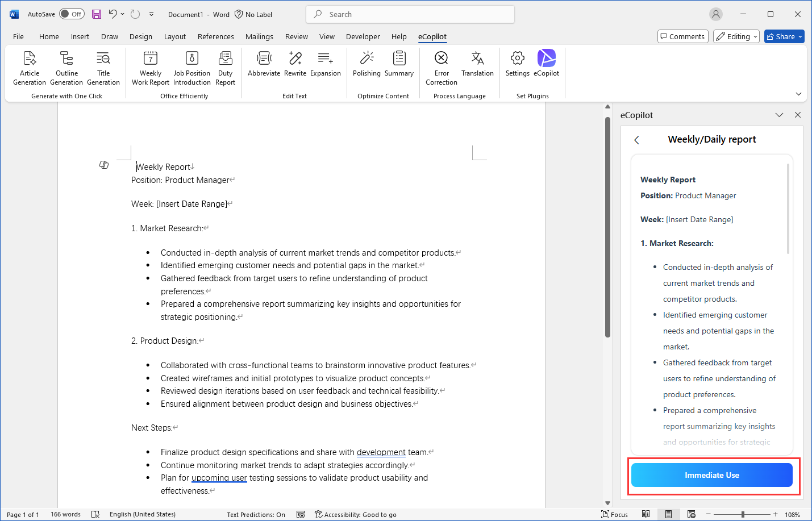Viewport: 812px width, 521px height.
Task: Open the Translation tool
Action: tap(477, 64)
